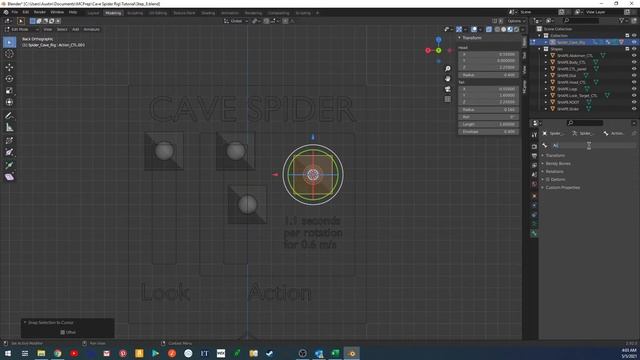Activate the Cursor tool

point(9,54)
